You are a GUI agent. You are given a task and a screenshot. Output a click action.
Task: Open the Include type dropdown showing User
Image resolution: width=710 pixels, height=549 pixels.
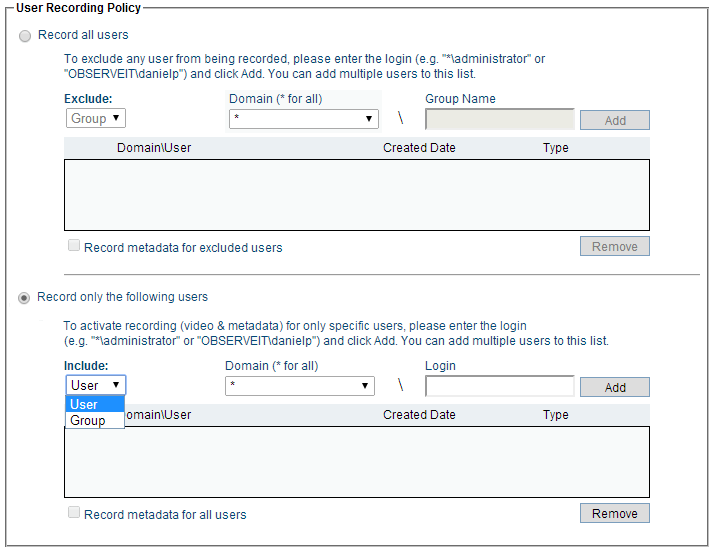coord(96,385)
